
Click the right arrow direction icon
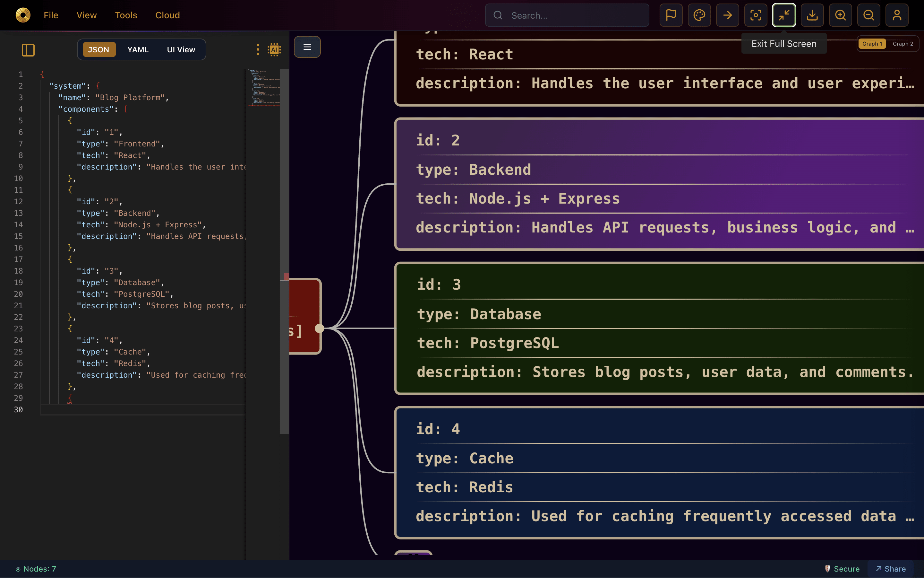tap(727, 15)
